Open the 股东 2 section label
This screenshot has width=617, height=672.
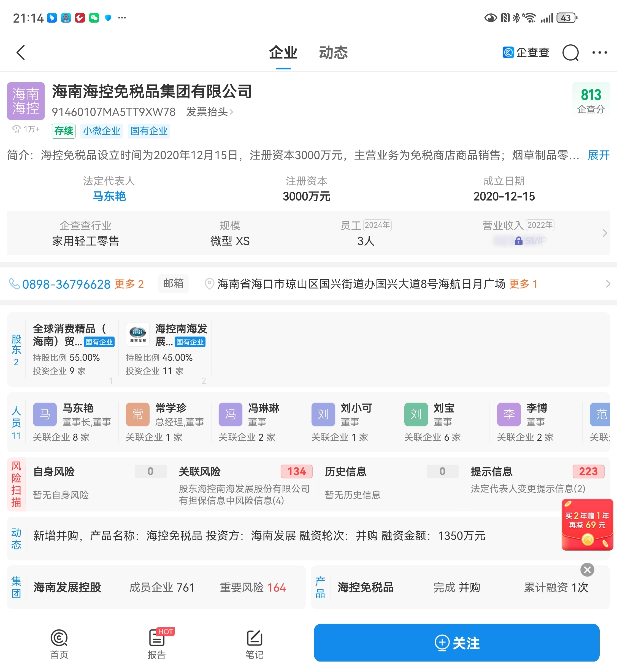(16, 350)
